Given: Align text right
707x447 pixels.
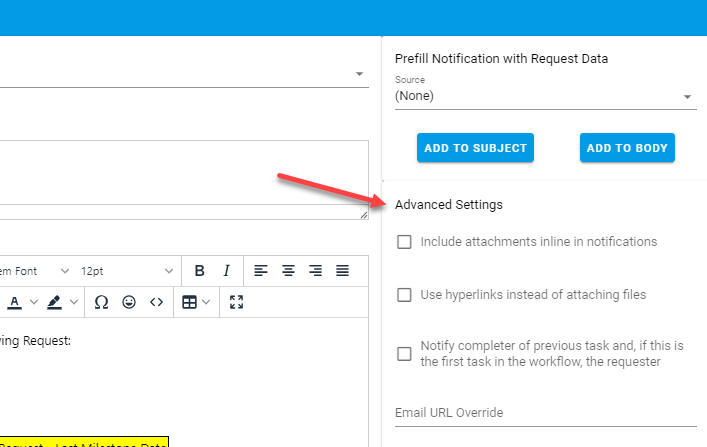Looking at the screenshot, I should pyautogui.click(x=315, y=271).
